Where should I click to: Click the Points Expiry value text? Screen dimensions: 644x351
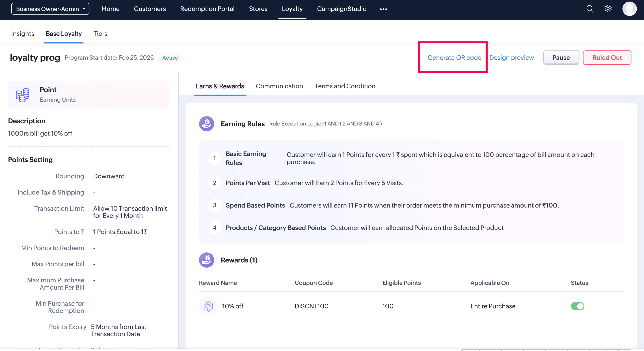pos(119,330)
